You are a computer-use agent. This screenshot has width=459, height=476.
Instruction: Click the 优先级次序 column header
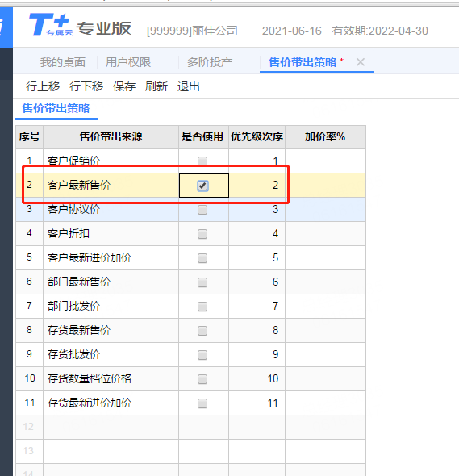[x=257, y=136]
